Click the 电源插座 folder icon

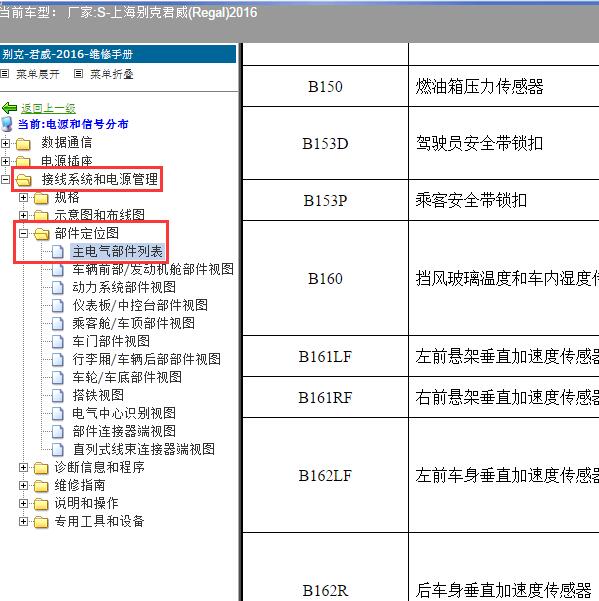point(23,161)
